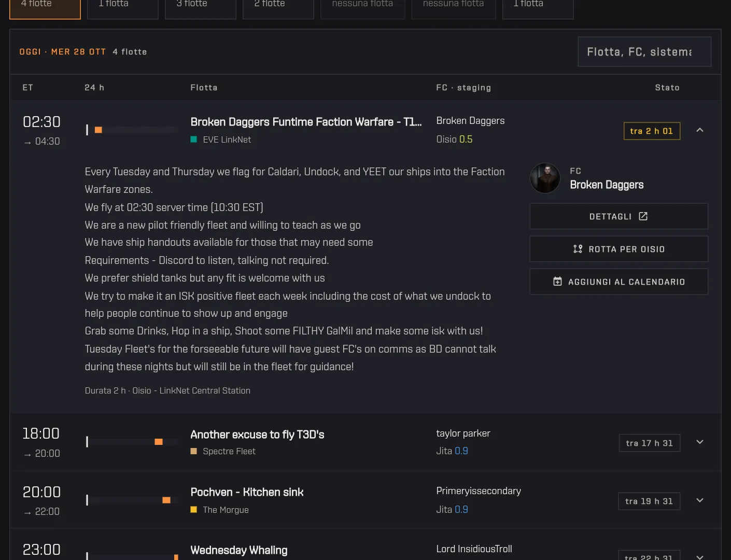Expand the 'Another excuse to fly T3D's' row
731x560 pixels.
pos(700,442)
